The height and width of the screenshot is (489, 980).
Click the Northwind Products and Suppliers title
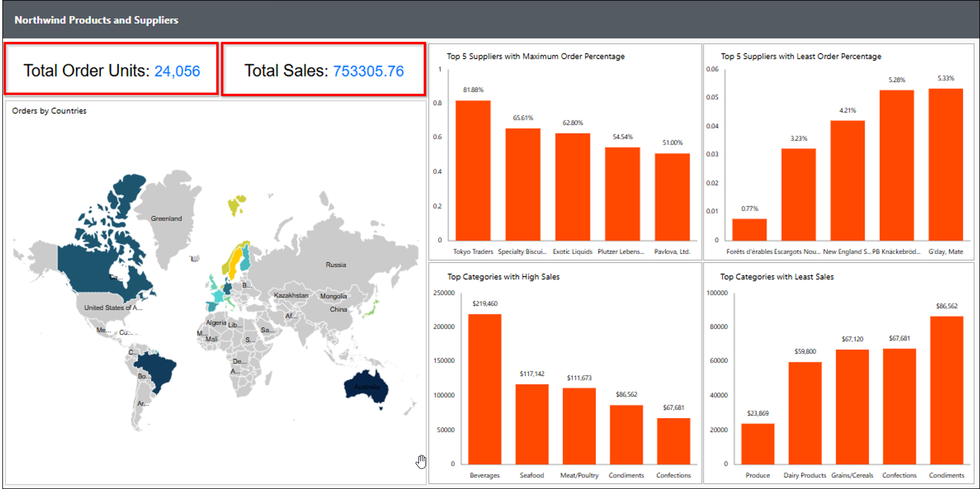coord(96,20)
